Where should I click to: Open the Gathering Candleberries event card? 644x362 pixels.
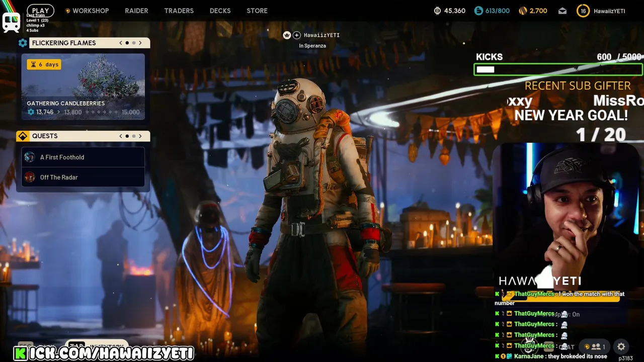click(x=83, y=86)
